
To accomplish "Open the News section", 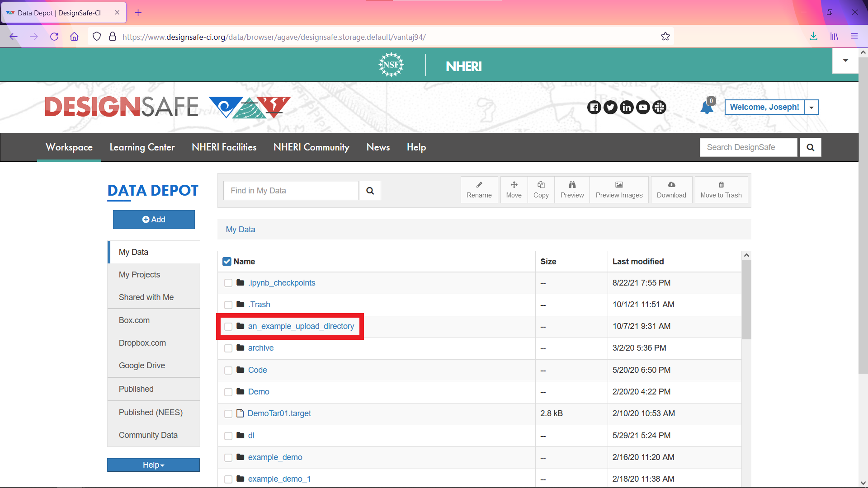I will [x=378, y=147].
